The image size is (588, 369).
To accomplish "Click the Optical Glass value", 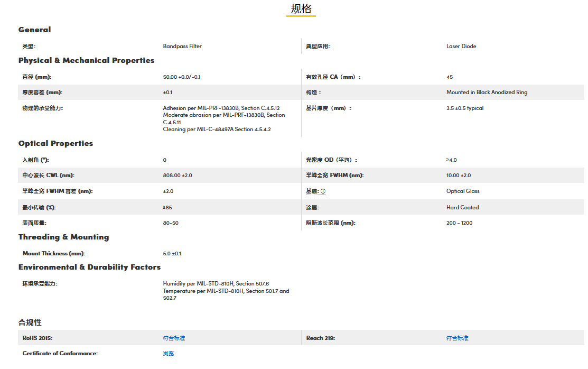I will pyautogui.click(x=463, y=191).
